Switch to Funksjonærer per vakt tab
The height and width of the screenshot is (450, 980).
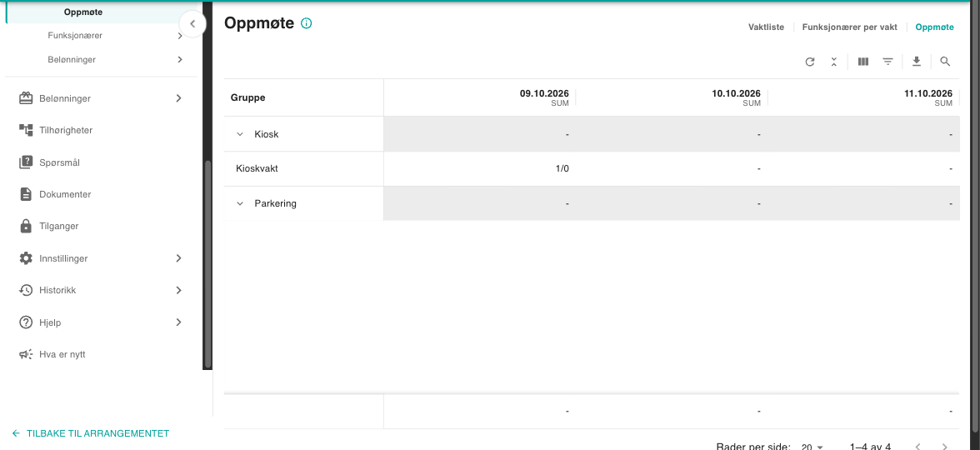849,27
